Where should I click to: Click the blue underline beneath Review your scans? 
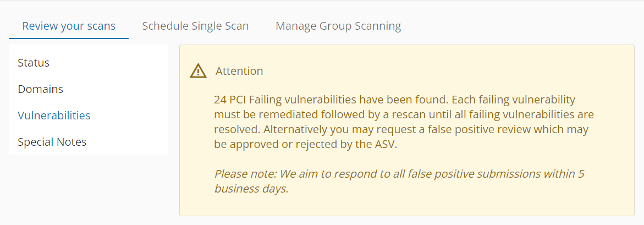tap(69, 39)
